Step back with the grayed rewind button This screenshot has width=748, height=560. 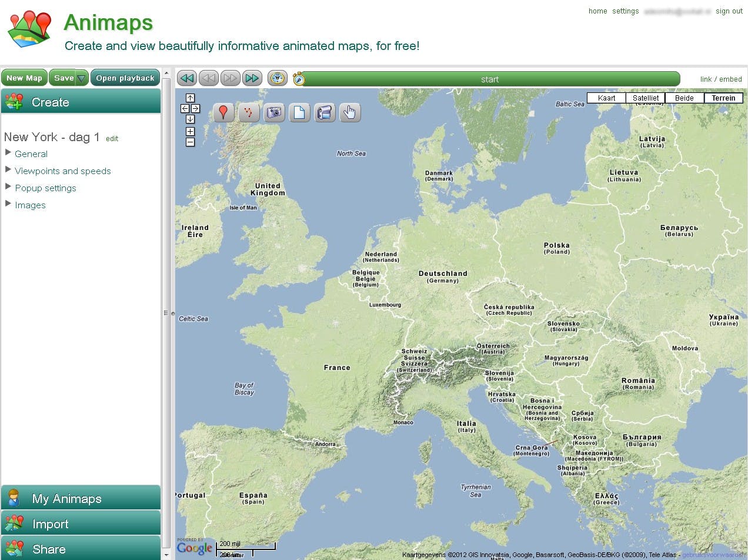pos(209,78)
